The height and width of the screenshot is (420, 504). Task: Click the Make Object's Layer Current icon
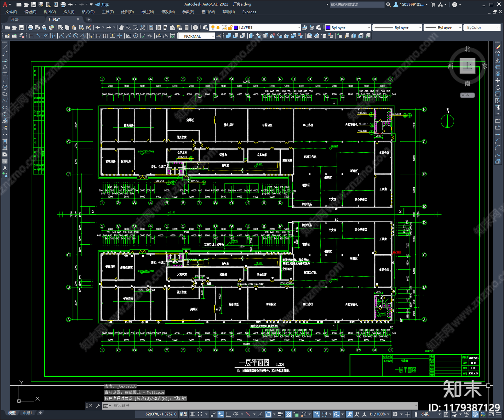point(304,28)
